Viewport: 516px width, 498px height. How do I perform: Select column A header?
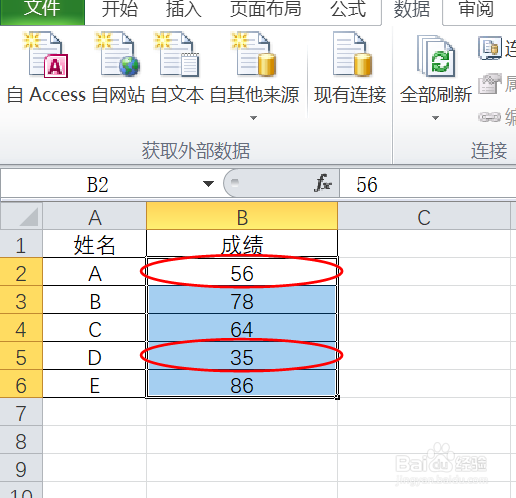click(x=95, y=217)
